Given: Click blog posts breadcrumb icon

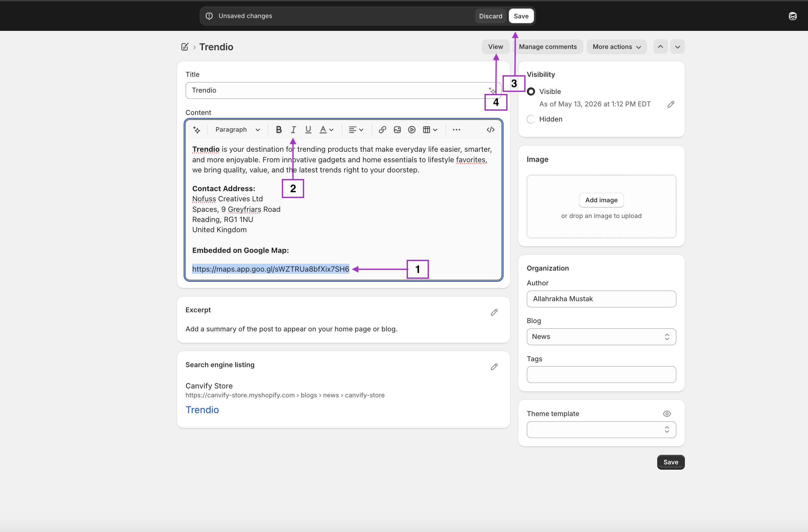Looking at the screenshot, I should (185, 47).
